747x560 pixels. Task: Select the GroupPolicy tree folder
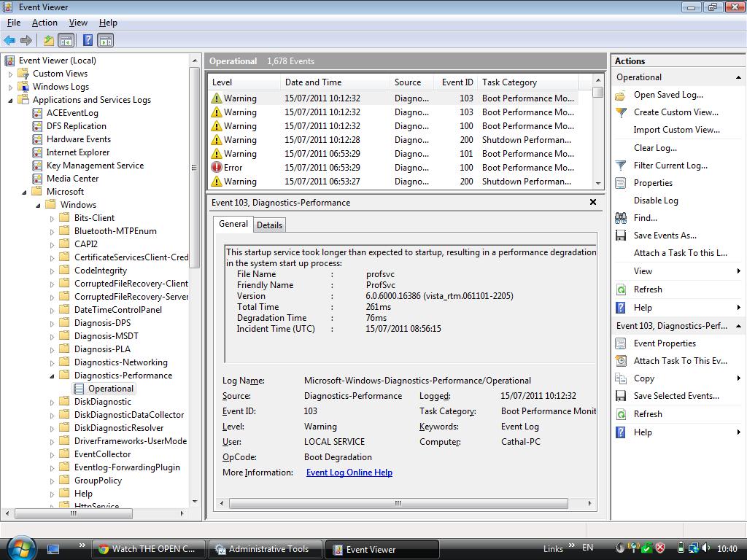tap(98, 481)
